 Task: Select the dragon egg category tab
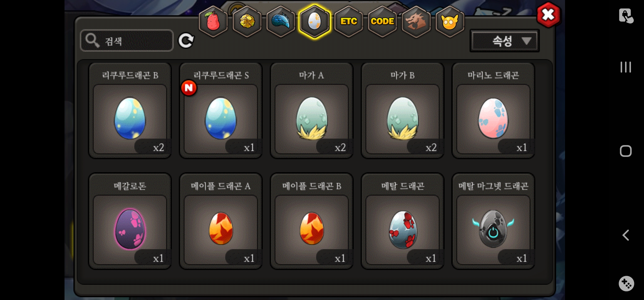click(314, 21)
